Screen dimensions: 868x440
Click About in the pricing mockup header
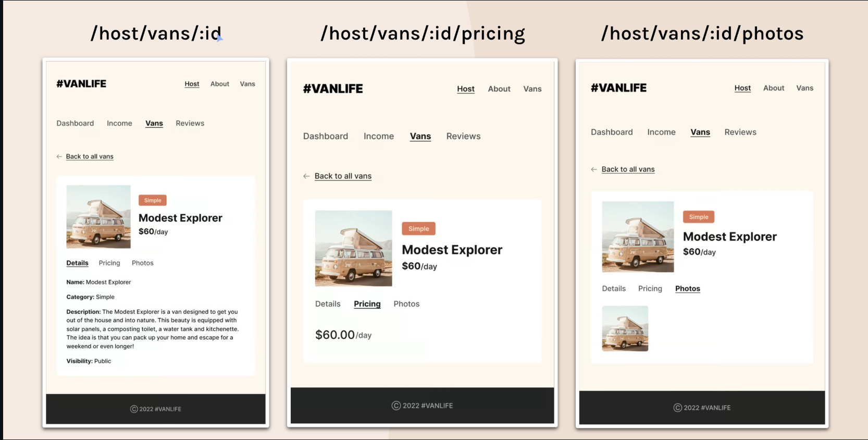click(499, 89)
